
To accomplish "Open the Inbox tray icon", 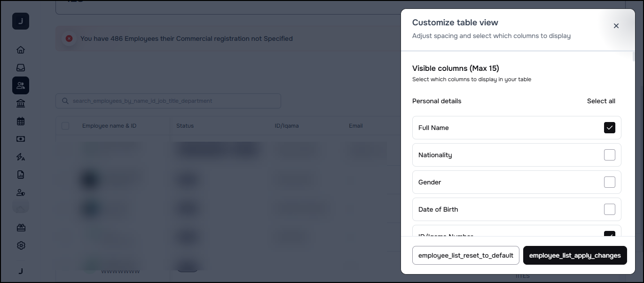I will [21, 68].
